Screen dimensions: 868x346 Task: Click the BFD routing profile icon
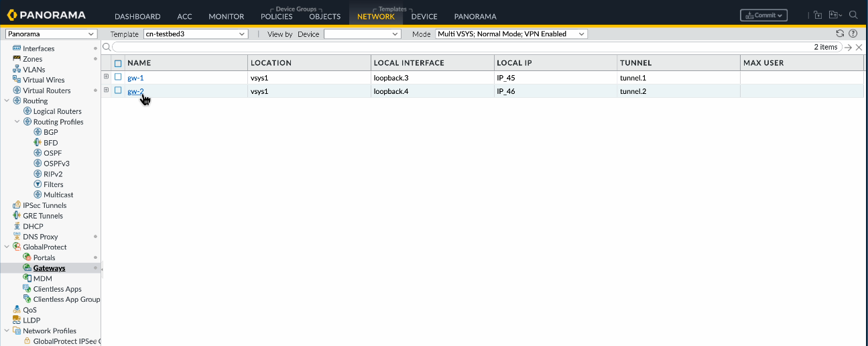38,143
